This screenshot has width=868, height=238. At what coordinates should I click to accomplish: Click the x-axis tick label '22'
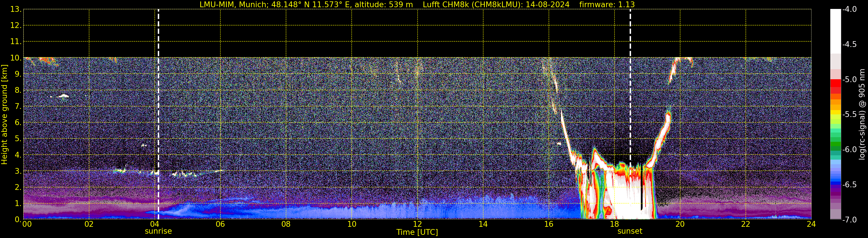(x=746, y=224)
